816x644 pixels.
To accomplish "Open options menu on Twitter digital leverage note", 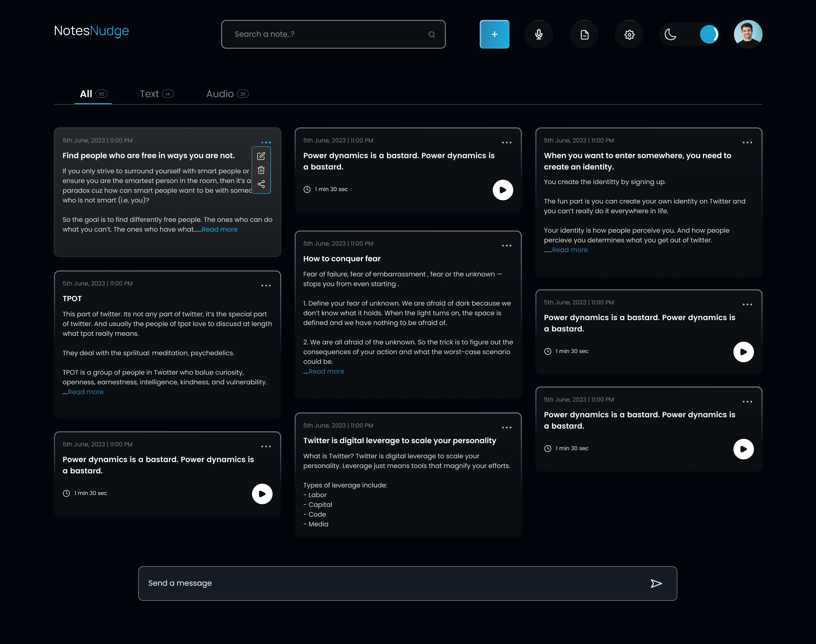I will [506, 427].
